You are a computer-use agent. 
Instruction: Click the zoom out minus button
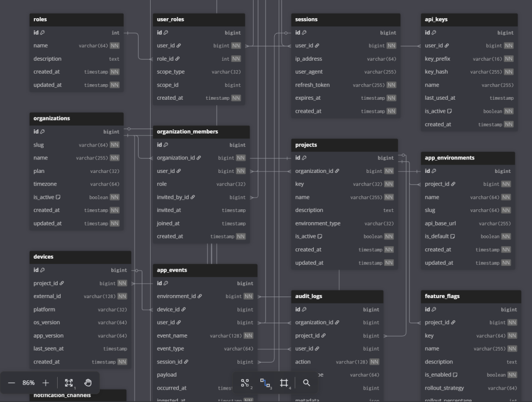pyautogui.click(x=11, y=383)
